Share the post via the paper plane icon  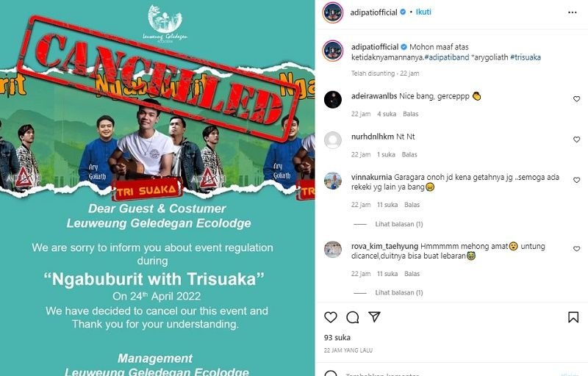point(374,317)
